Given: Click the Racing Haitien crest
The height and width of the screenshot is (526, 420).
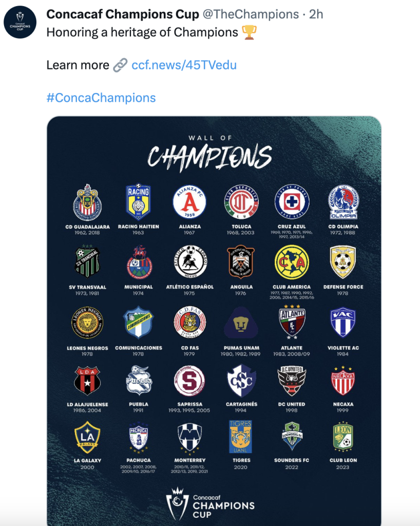Looking at the screenshot, I should point(139,201).
